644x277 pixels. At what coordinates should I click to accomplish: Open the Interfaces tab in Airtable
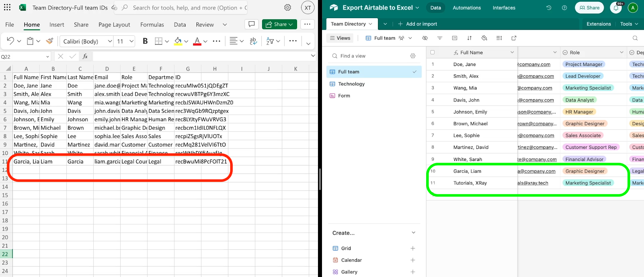click(504, 8)
